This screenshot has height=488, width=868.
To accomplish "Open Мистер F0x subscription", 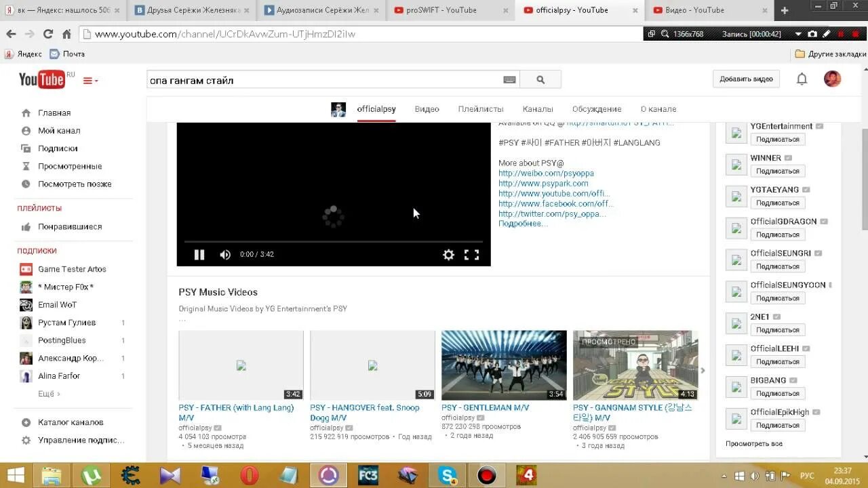I will point(66,287).
